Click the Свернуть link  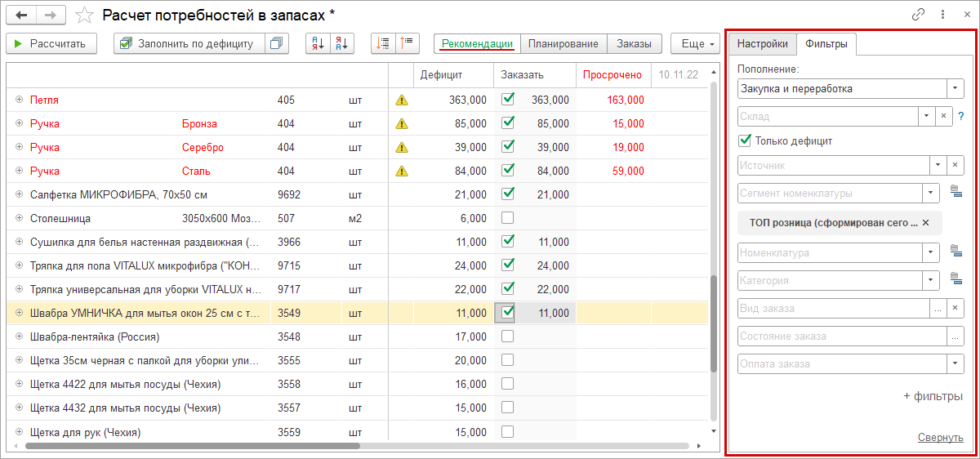(940, 437)
